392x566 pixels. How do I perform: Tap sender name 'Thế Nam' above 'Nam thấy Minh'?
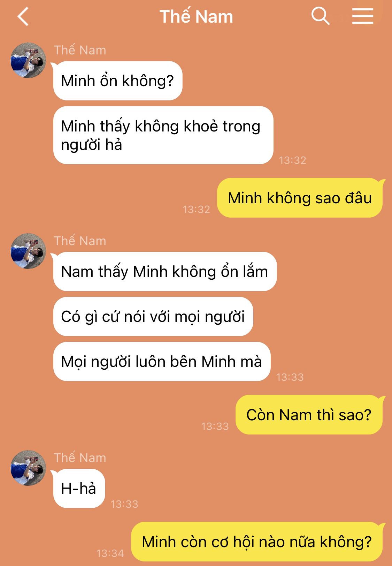(80, 241)
